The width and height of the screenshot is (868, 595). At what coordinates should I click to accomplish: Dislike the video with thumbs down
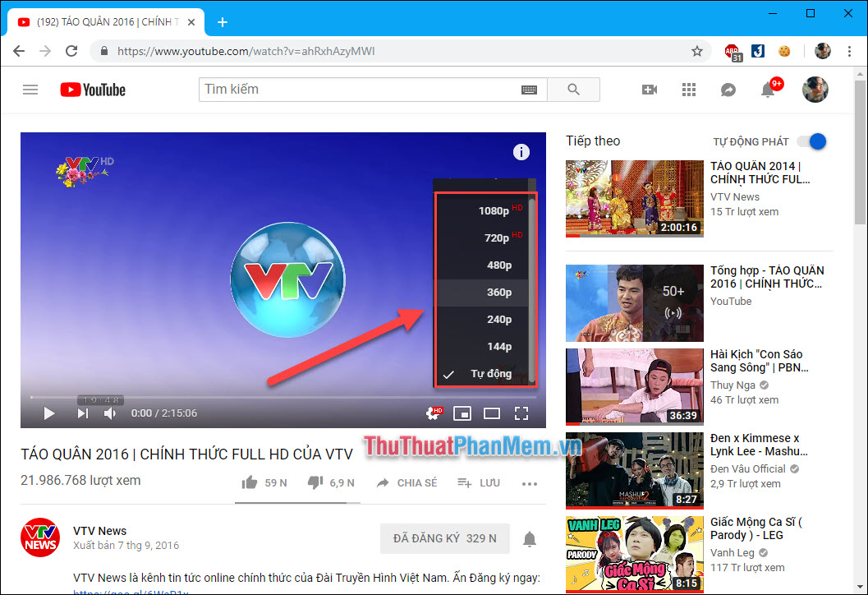[x=315, y=482]
